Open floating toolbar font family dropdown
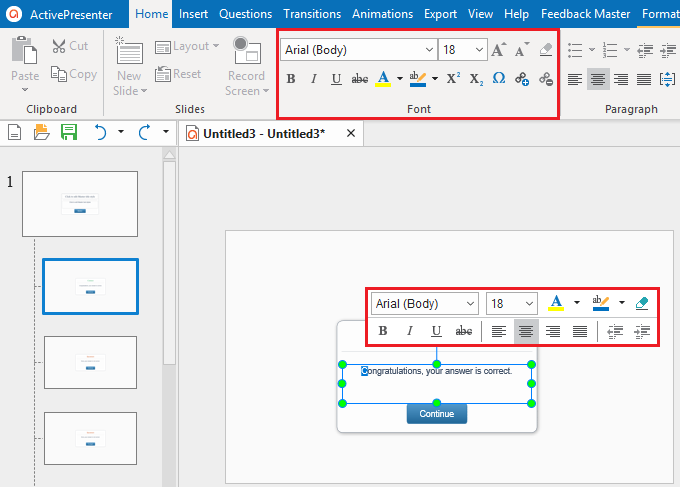 [470, 304]
